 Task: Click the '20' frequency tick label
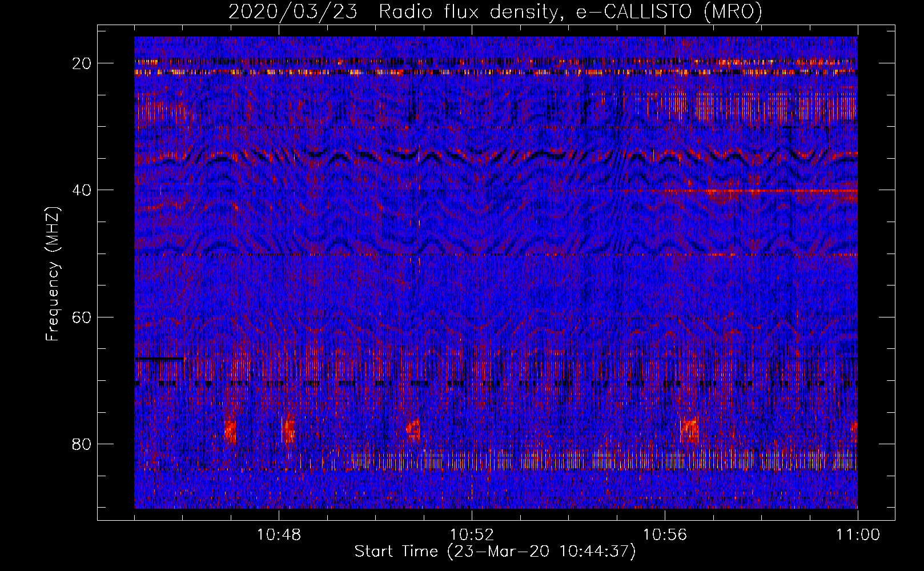(82, 63)
